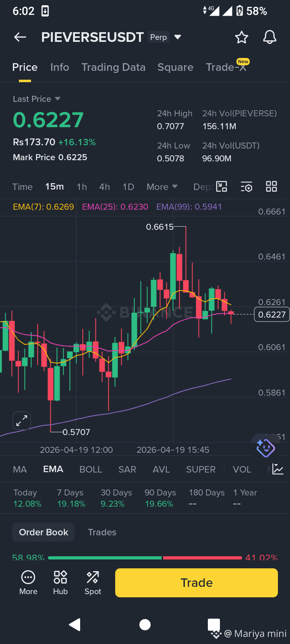
Task: Open the Trade-X tab
Action: 227,67
